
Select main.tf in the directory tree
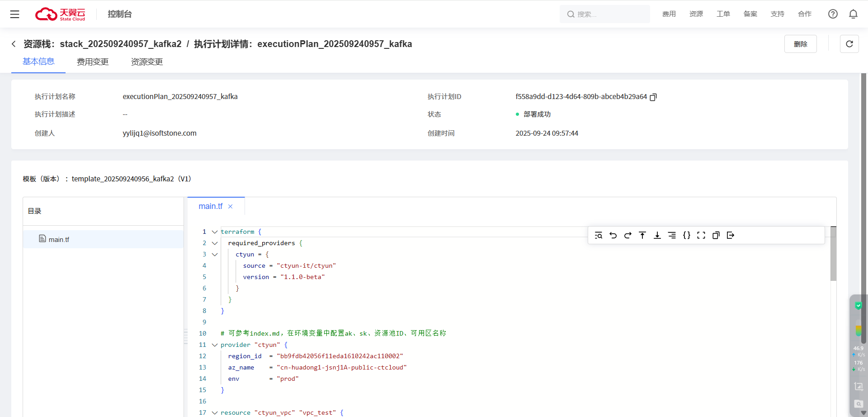click(x=59, y=239)
